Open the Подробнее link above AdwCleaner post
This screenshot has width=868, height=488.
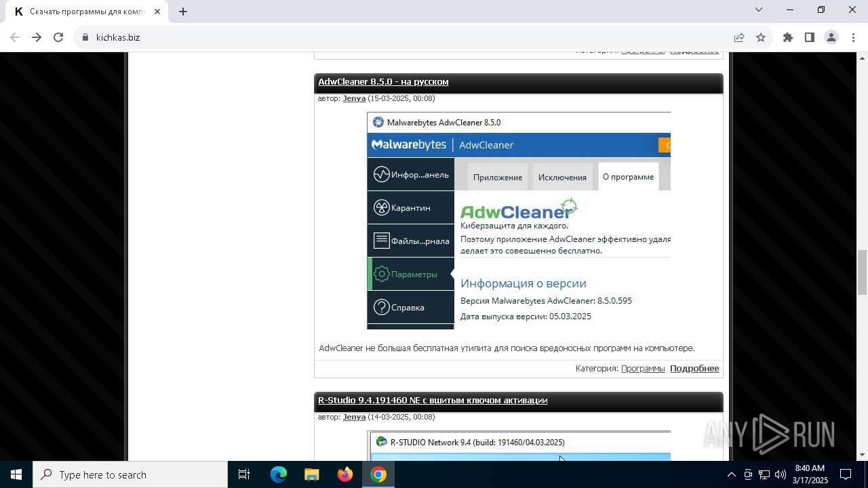[694, 52]
